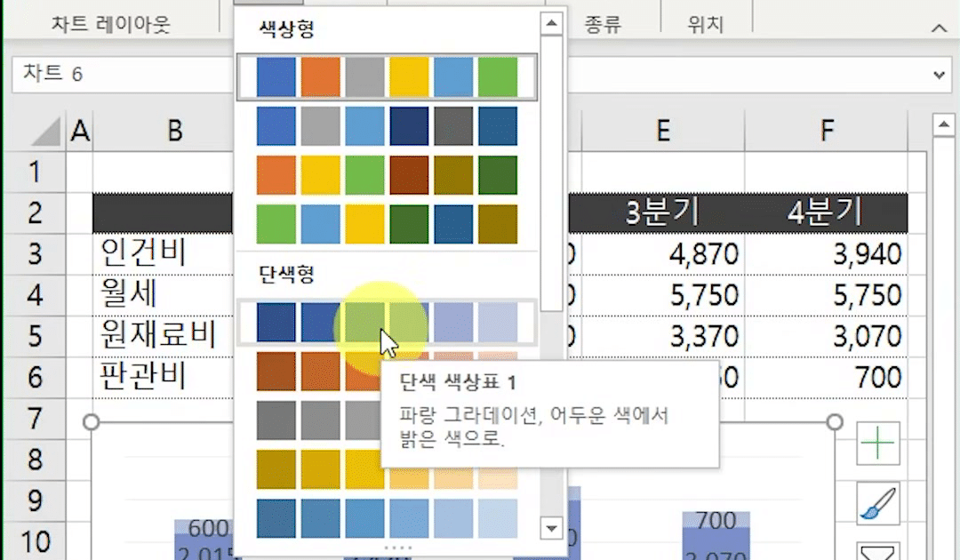Click the Name Box showing 차트 6
The height and width of the screenshot is (560, 960).
pos(123,75)
